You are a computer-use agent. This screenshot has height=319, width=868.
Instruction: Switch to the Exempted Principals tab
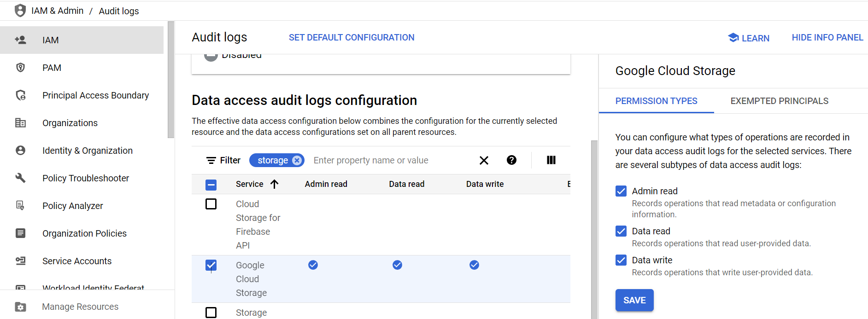(x=779, y=101)
